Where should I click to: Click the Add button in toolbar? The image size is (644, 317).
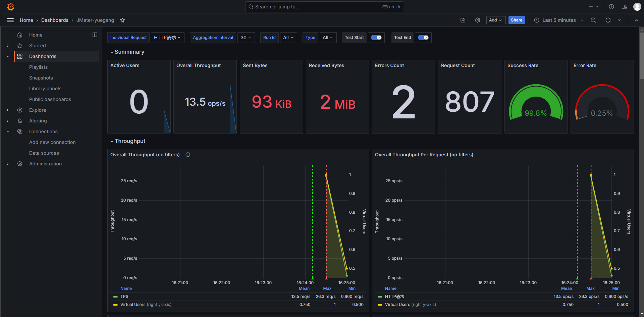click(x=495, y=20)
